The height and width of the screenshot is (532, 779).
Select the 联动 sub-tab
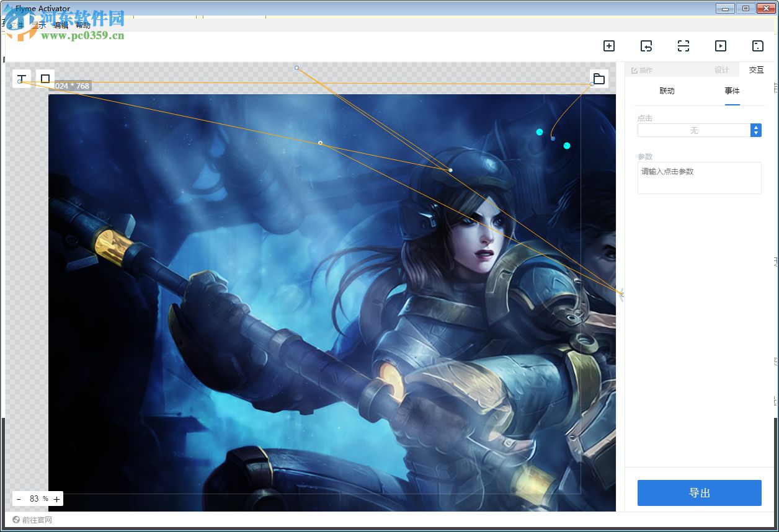[x=667, y=91]
